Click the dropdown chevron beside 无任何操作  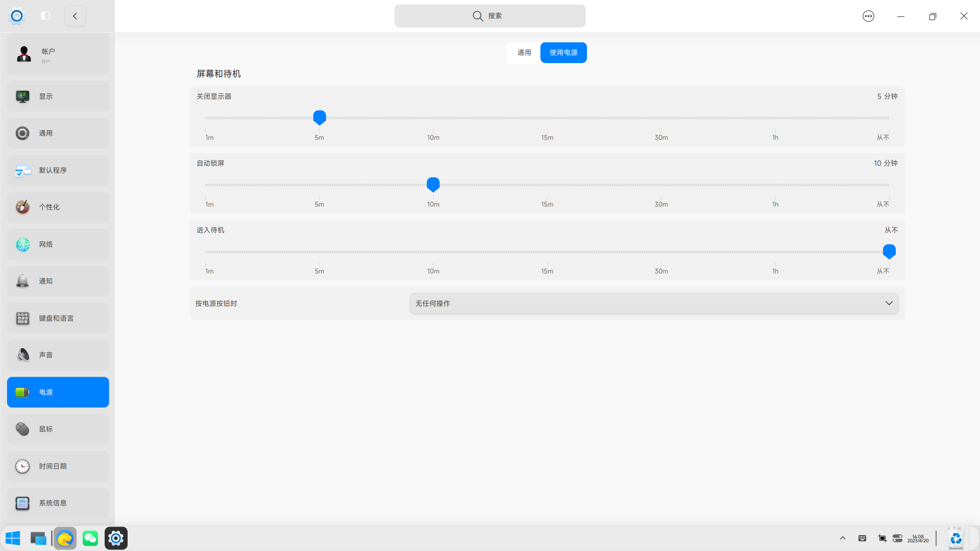[x=889, y=304]
